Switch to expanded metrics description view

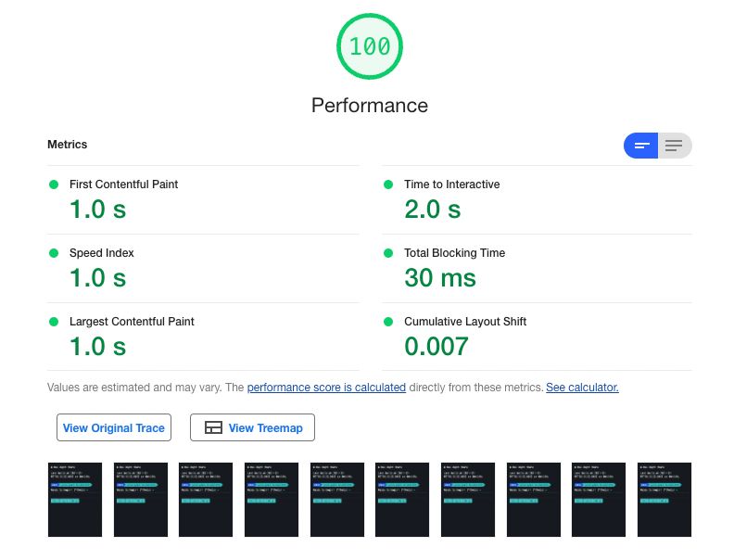click(675, 146)
